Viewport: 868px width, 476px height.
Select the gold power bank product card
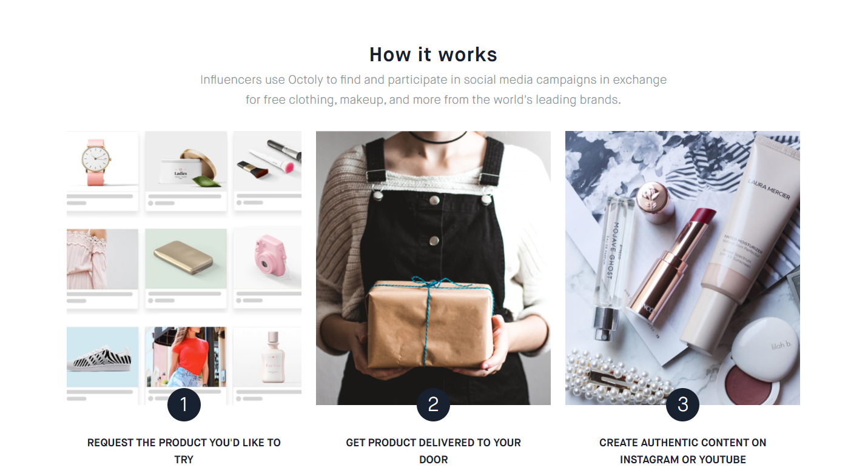coord(186,268)
